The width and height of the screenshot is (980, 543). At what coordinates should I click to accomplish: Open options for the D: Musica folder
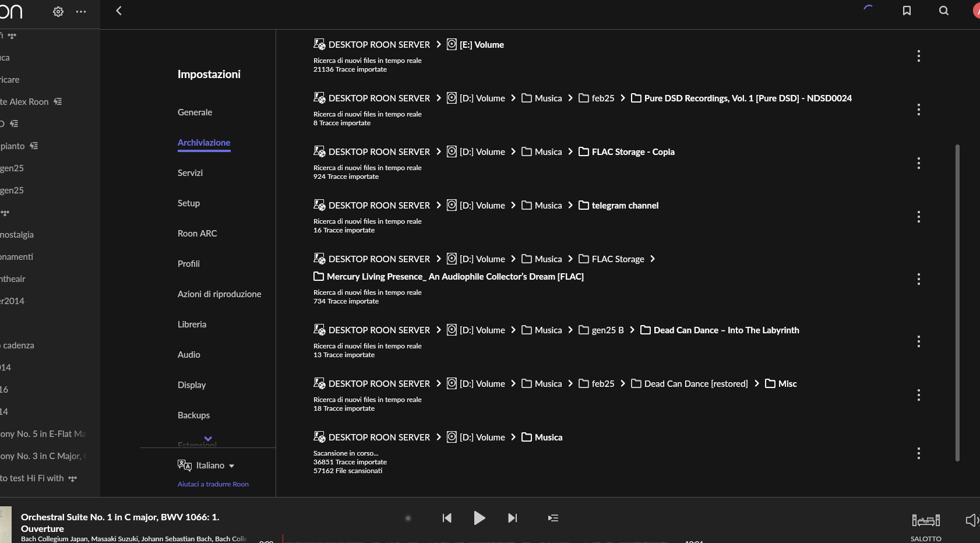919,453
